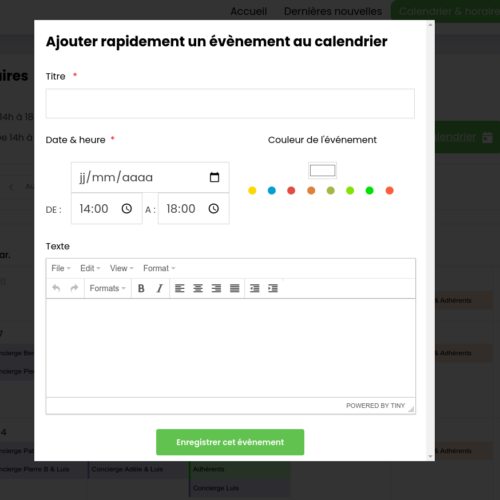Justify text in the editor
500x500 pixels.
pyautogui.click(x=235, y=288)
